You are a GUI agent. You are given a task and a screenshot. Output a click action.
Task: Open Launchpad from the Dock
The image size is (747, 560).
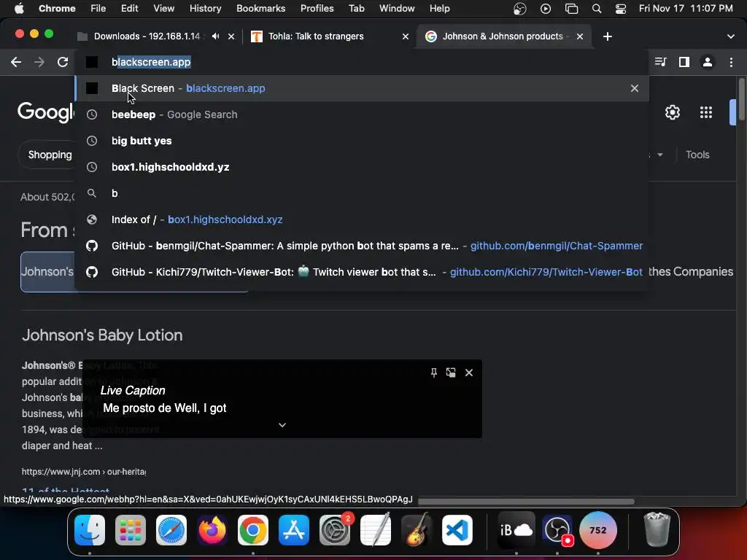click(x=131, y=530)
